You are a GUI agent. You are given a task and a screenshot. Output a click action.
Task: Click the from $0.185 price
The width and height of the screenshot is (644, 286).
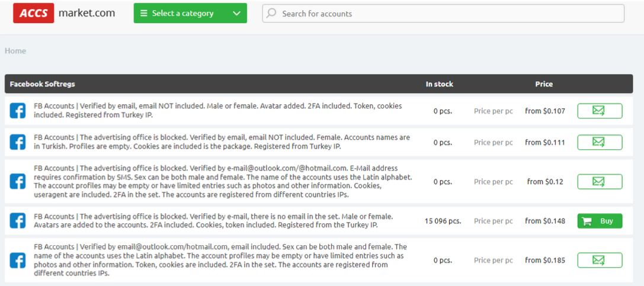pos(545,260)
